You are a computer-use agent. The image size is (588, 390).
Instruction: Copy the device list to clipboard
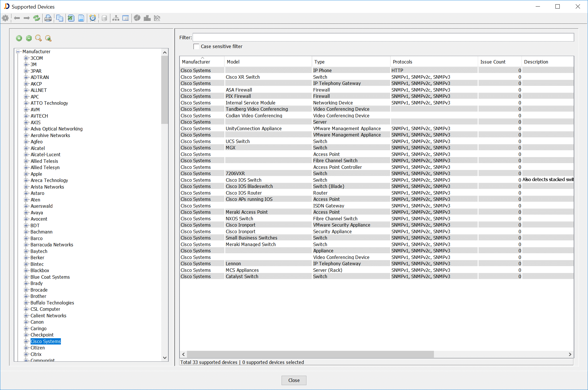60,18
